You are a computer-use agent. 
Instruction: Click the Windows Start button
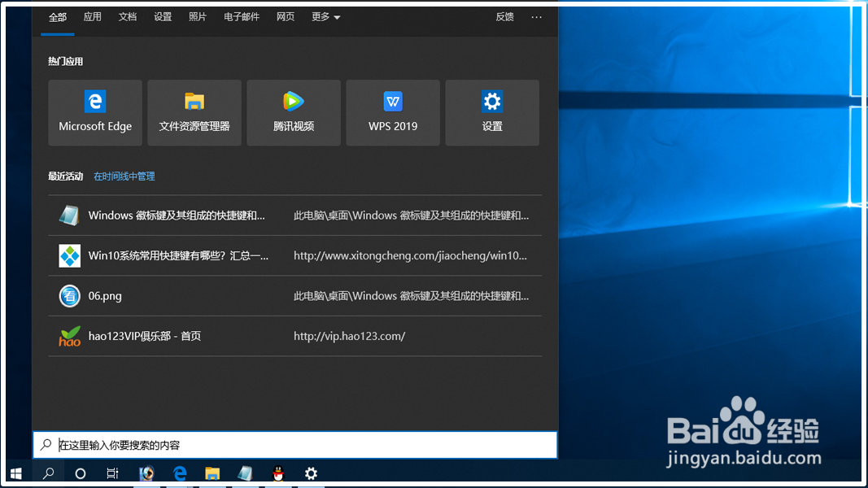[16, 473]
